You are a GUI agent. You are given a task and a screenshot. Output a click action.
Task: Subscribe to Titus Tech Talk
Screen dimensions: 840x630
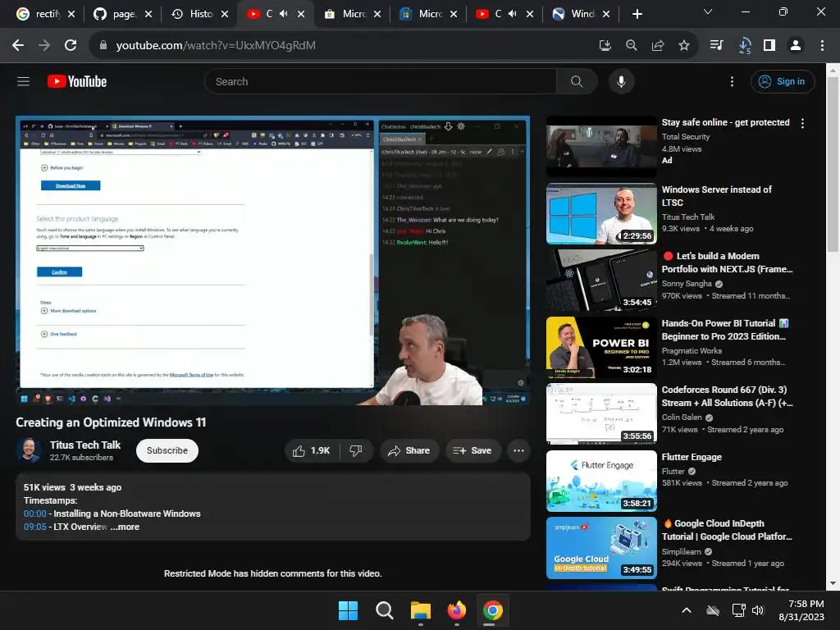tap(167, 450)
